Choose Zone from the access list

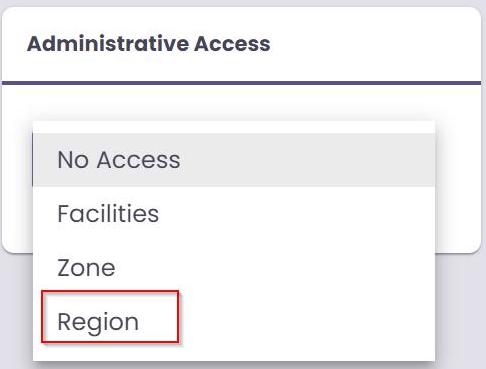tap(234, 268)
